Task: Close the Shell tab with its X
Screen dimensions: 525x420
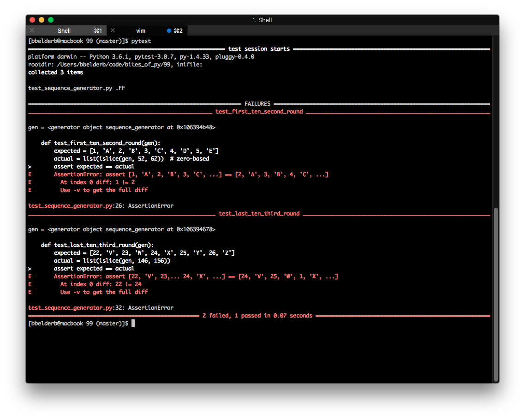Action: [32, 30]
